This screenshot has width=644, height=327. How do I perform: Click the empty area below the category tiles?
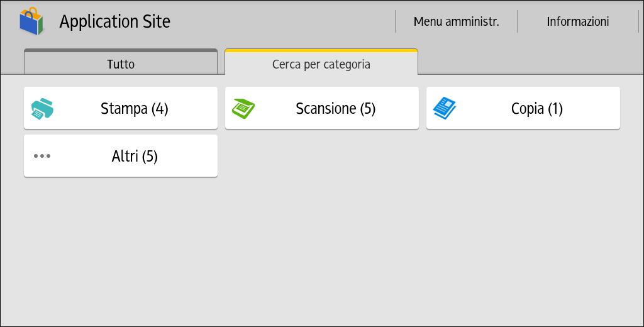(377, 252)
